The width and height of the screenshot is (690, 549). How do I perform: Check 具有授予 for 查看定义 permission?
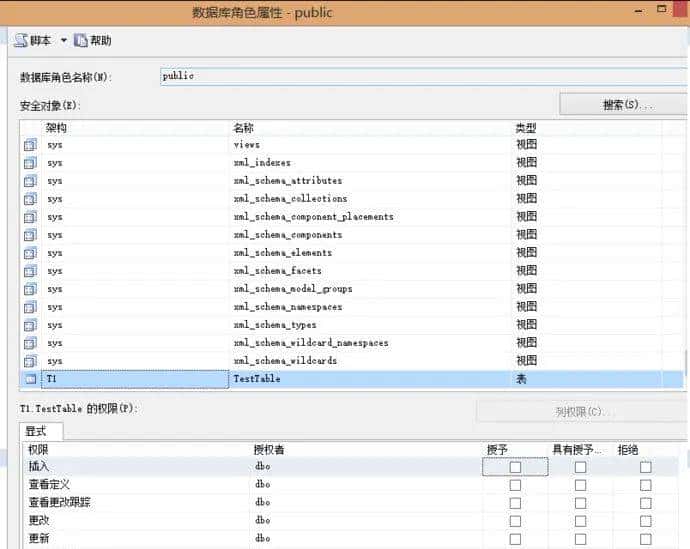click(x=580, y=485)
